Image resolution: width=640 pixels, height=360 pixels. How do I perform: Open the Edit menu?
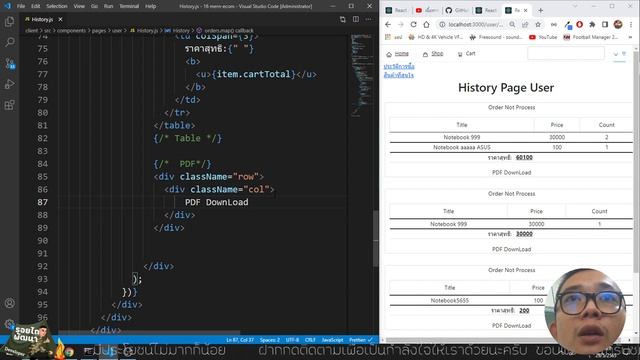[36, 6]
